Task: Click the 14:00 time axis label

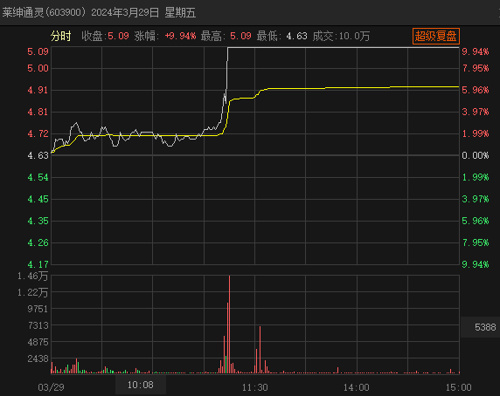Action: (356, 388)
